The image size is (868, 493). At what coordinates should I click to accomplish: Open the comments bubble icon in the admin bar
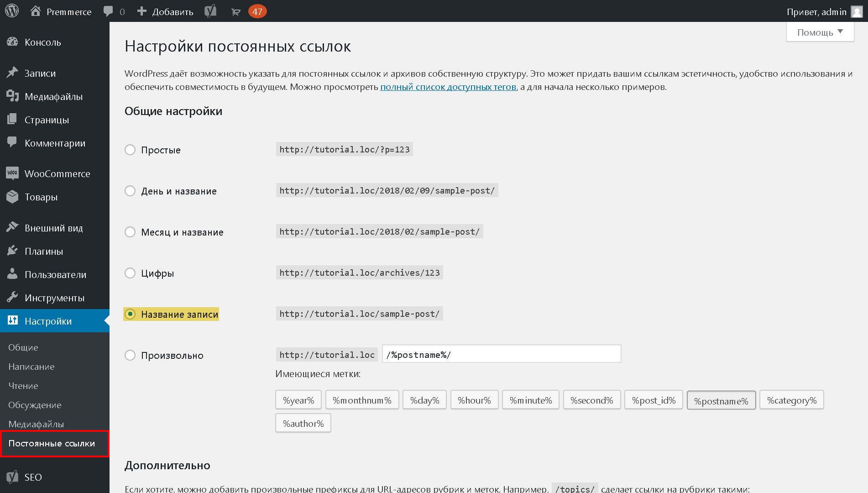(x=108, y=11)
